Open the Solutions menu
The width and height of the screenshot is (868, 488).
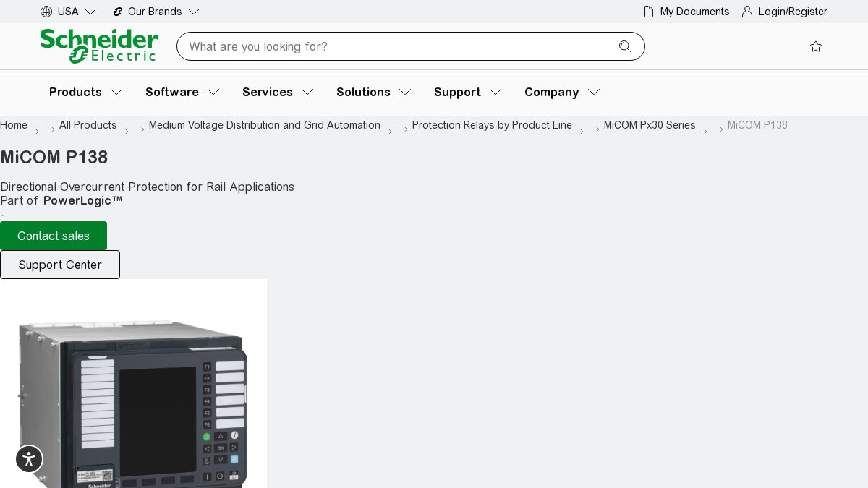[363, 92]
